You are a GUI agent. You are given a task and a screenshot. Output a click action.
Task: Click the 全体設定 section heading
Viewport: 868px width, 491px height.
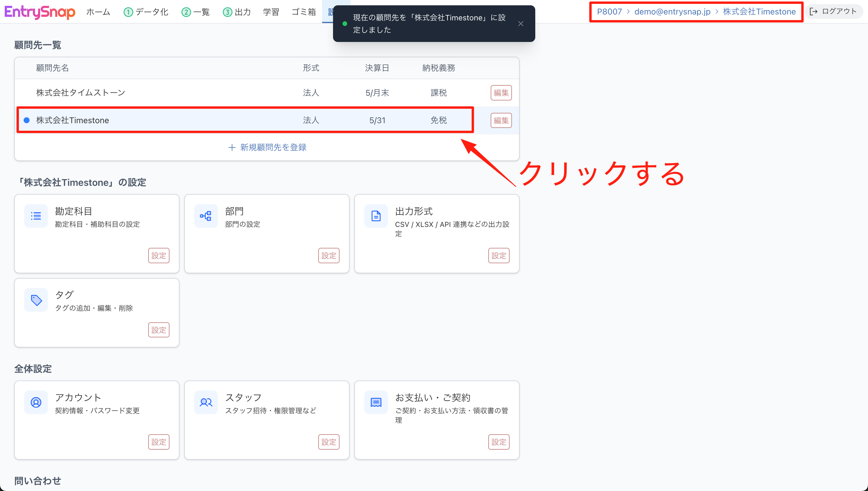pyautogui.click(x=33, y=369)
